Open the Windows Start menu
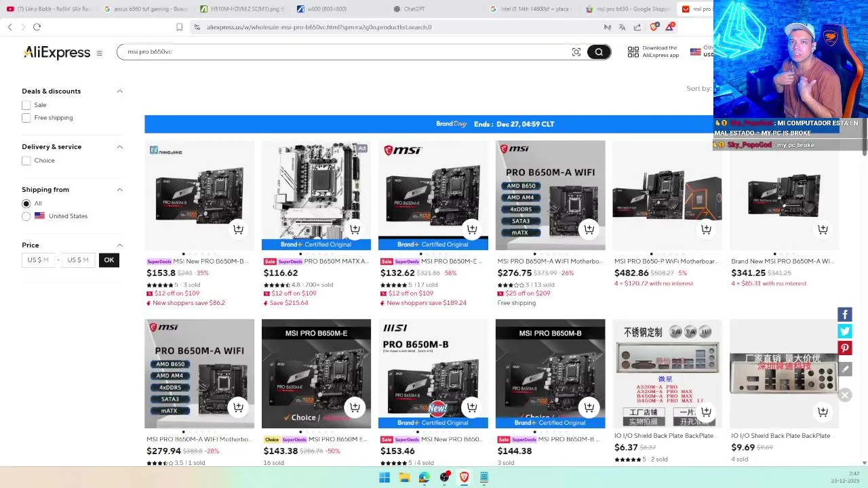This screenshot has height=488, width=868. click(x=384, y=477)
